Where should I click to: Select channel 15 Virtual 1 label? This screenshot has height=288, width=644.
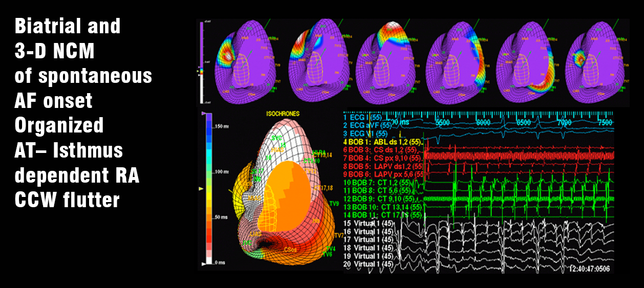[x=368, y=223]
